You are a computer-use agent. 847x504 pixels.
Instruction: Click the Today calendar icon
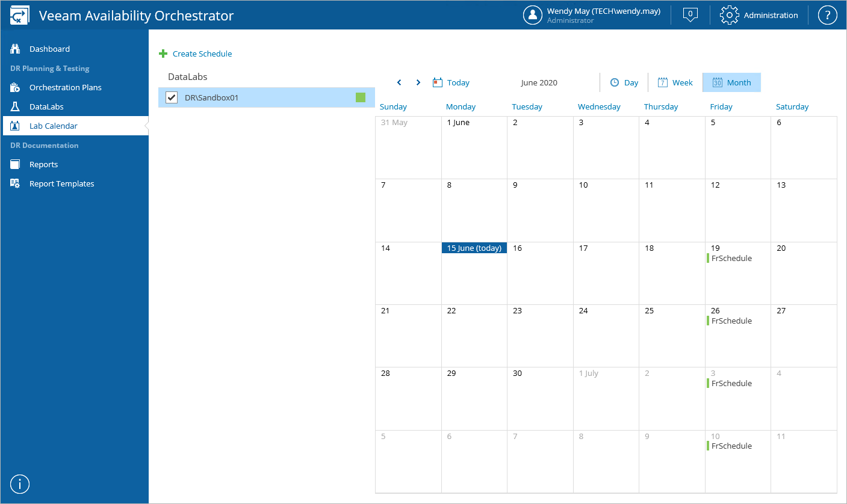438,82
